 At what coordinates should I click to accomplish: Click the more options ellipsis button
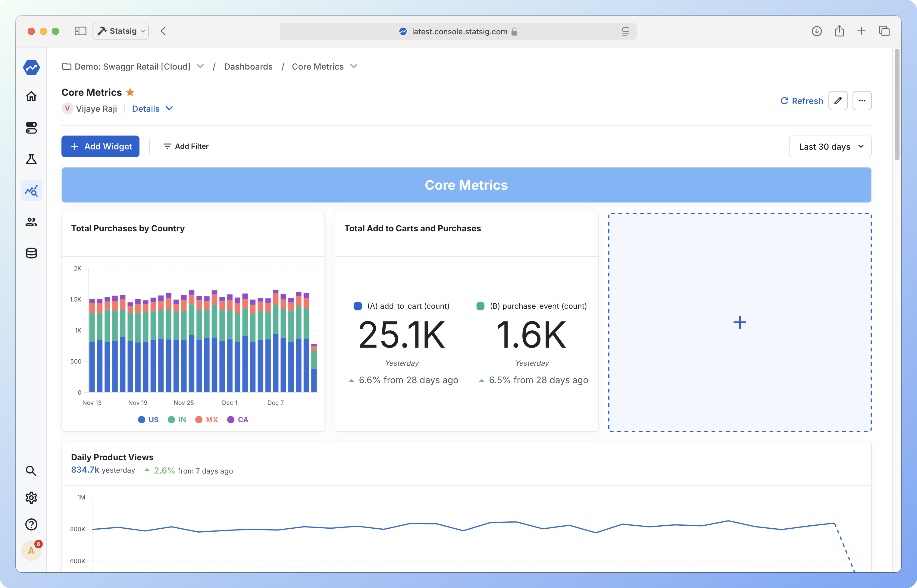862,101
